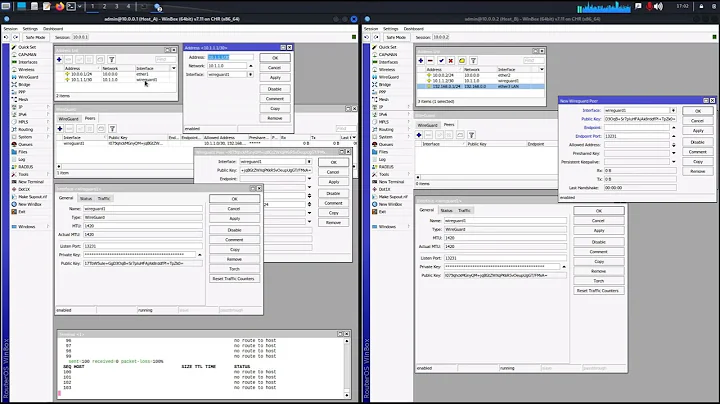Image resolution: width=720 pixels, height=404 pixels.
Task: Open Dashboard menu in Host_A window
Action: (x=53, y=28)
